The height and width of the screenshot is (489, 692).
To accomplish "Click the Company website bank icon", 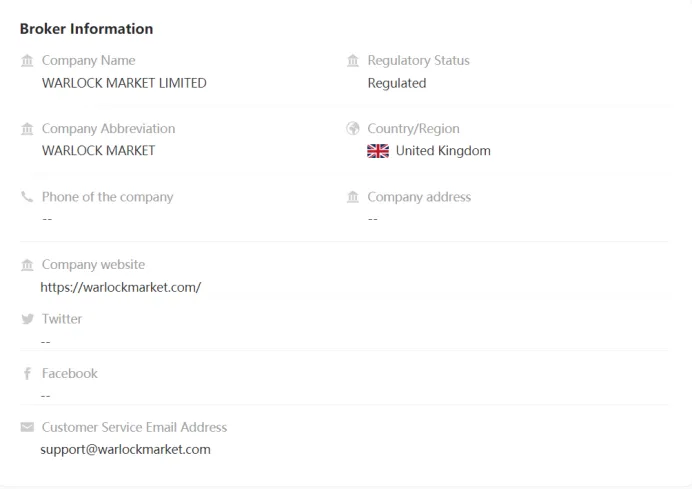I will (27, 265).
